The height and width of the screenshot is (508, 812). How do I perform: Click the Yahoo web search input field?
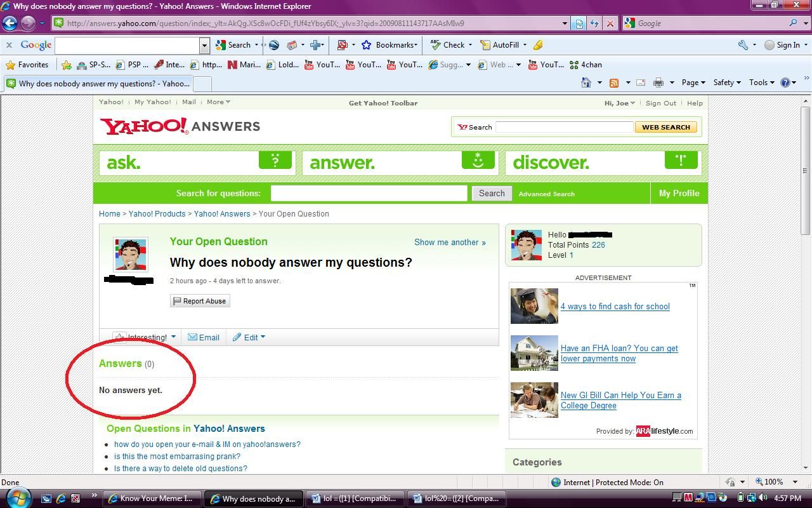click(x=564, y=127)
